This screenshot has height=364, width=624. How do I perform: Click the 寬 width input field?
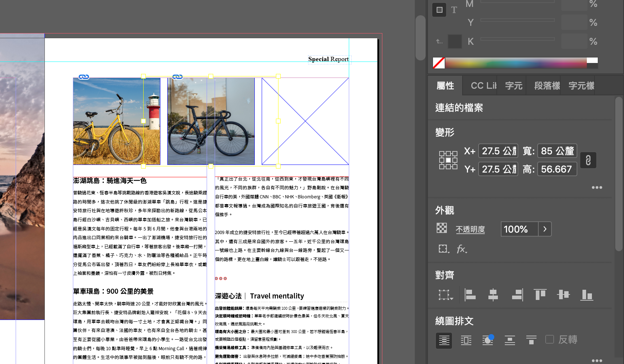point(557,151)
